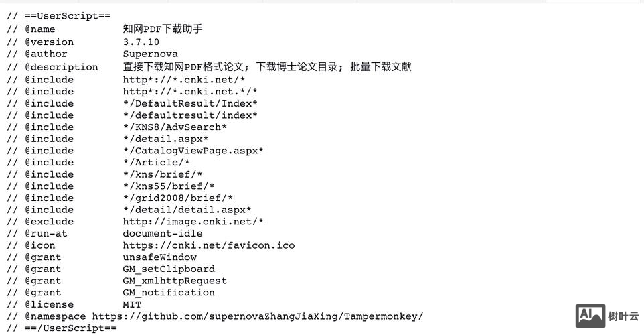The height and width of the screenshot is (335, 644).
Task: Click the ==/UserScript== closing line
Action: coord(62,328)
